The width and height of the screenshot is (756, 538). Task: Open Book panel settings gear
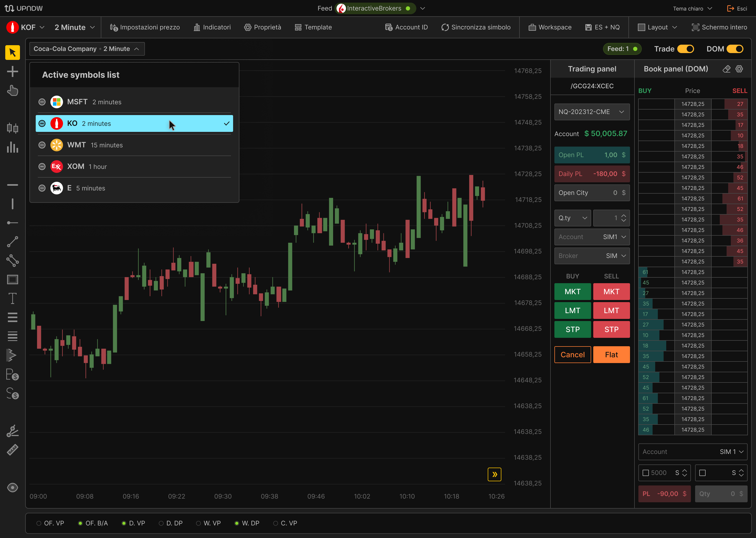[739, 69]
